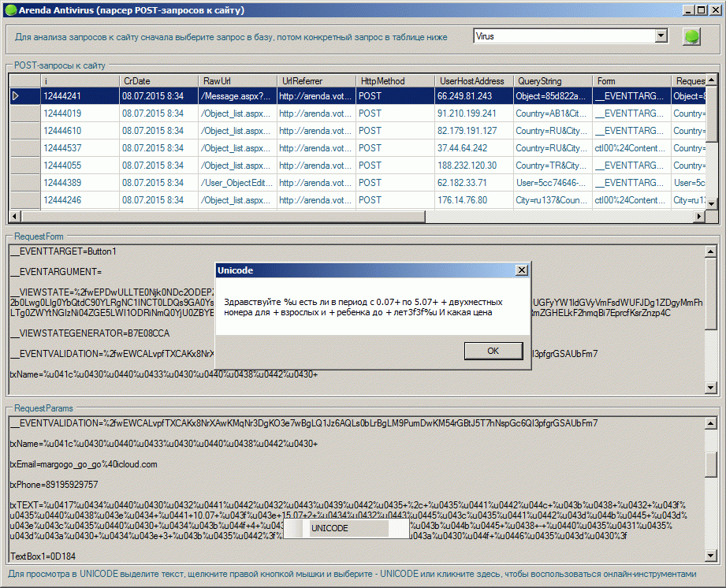Click QueryString cell City=ru137&Coun...
This screenshot has height=588, width=726.
point(553,200)
